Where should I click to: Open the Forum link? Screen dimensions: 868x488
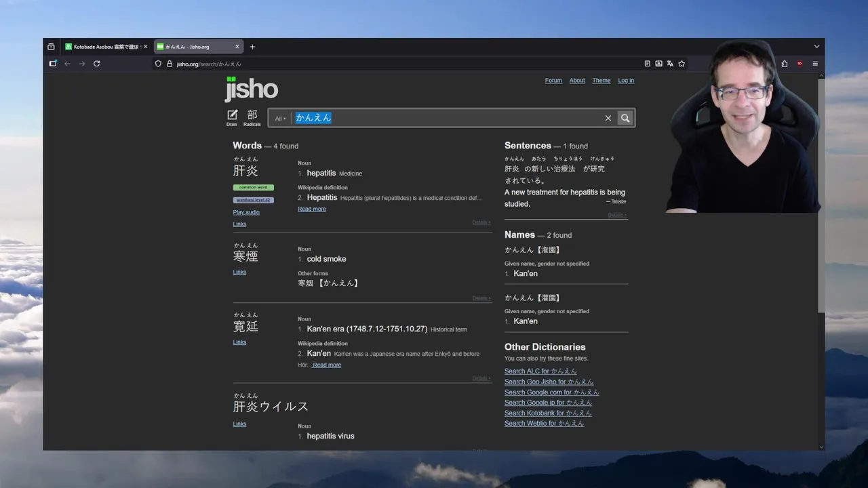pyautogui.click(x=553, y=81)
